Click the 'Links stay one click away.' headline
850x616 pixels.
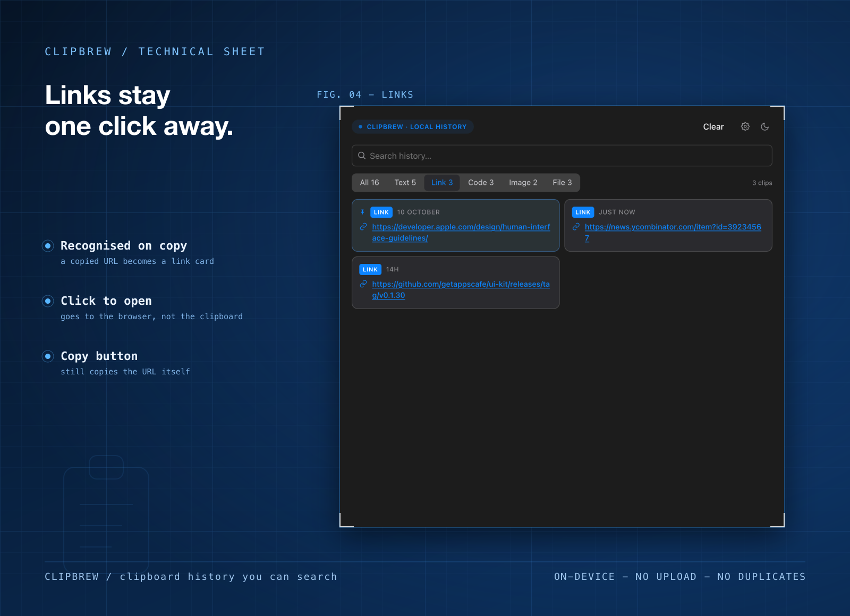pos(139,110)
